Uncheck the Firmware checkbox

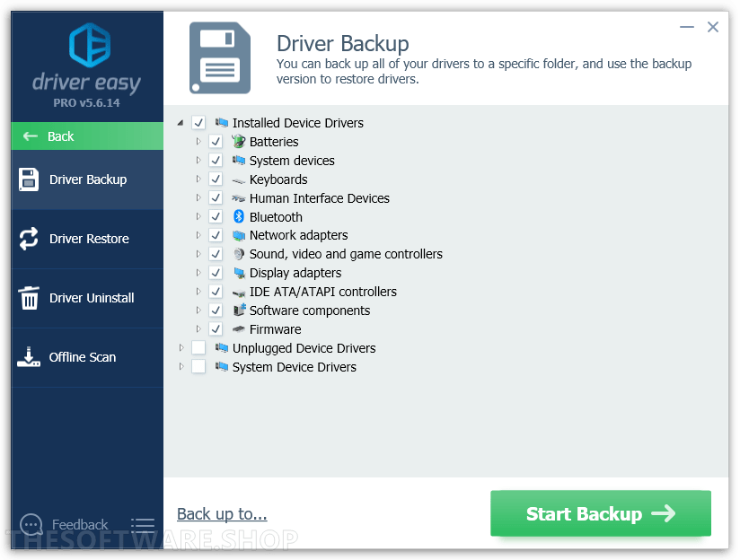(216, 328)
